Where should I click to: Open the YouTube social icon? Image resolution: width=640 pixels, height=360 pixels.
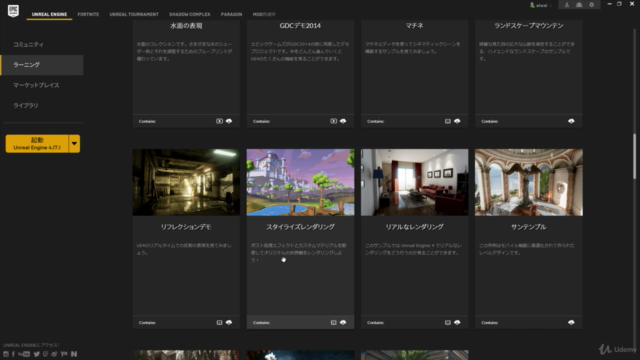(24, 354)
